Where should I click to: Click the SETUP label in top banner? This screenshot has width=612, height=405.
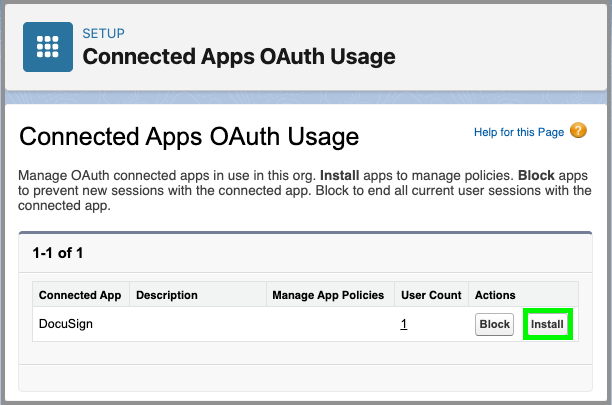pyautogui.click(x=103, y=34)
